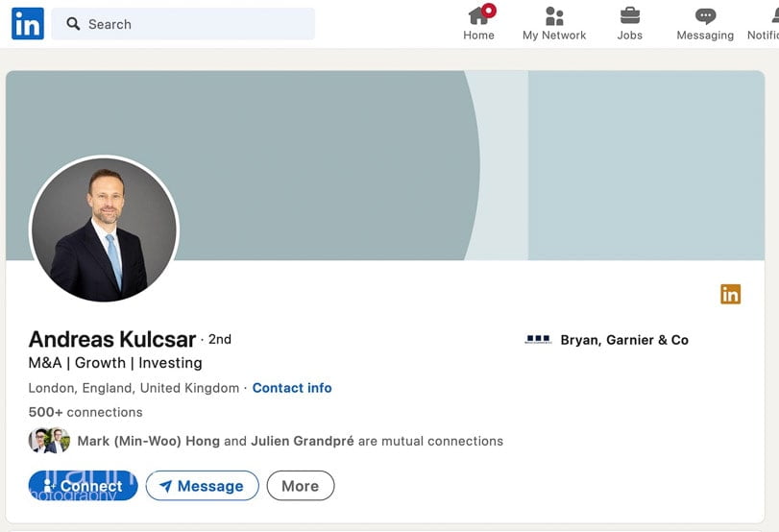Image resolution: width=779 pixels, height=532 pixels.
Task: Open the Messaging speech bubble icon
Action: click(705, 16)
